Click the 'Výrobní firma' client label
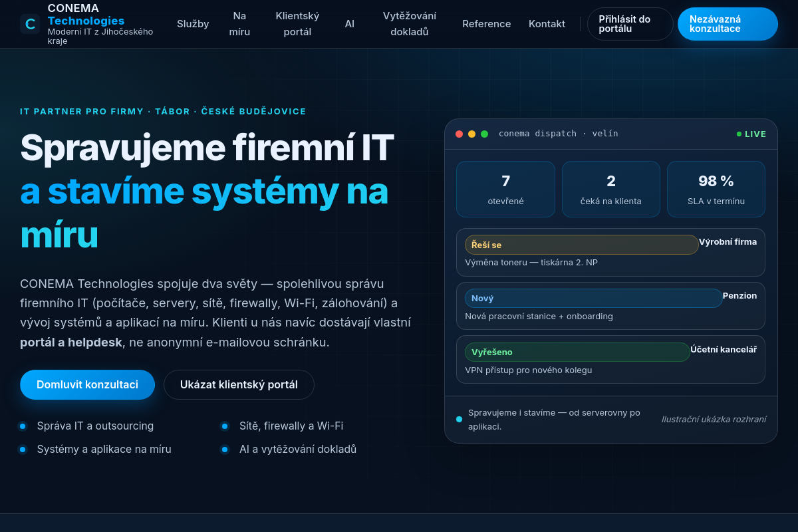This screenshot has height=532, width=798. click(x=728, y=241)
